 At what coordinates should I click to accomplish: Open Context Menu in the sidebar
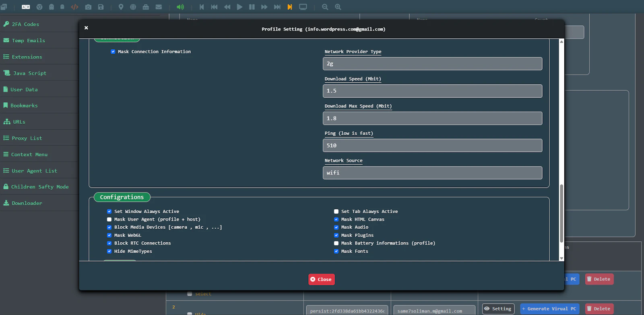pos(39,154)
